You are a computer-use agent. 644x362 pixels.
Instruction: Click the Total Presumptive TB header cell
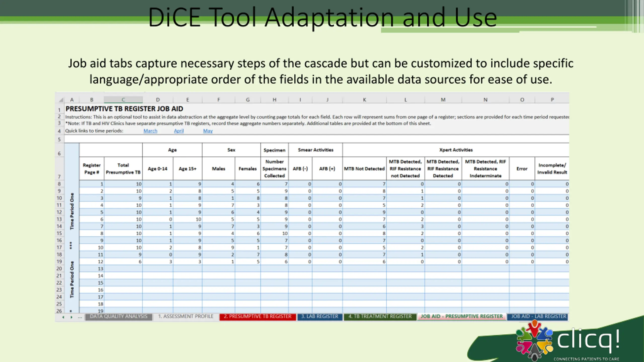(123, 169)
